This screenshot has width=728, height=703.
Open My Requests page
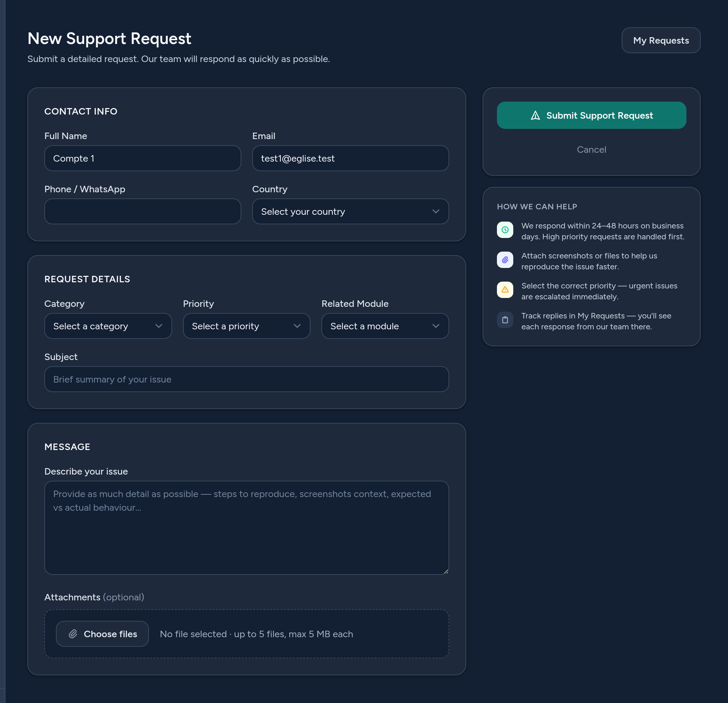pyautogui.click(x=661, y=40)
